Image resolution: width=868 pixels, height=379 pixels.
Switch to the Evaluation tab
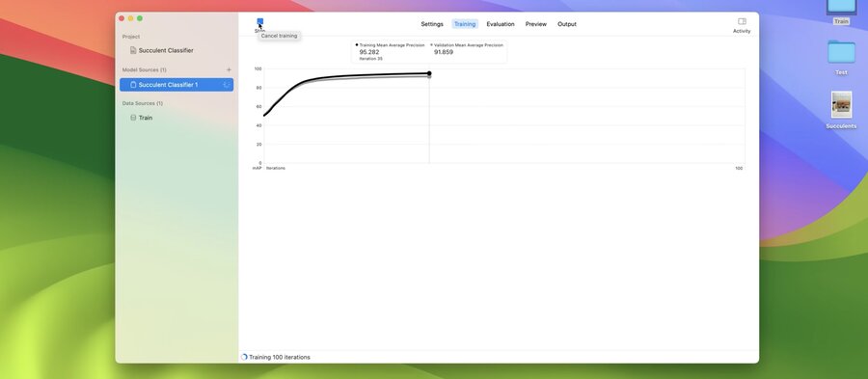point(501,24)
